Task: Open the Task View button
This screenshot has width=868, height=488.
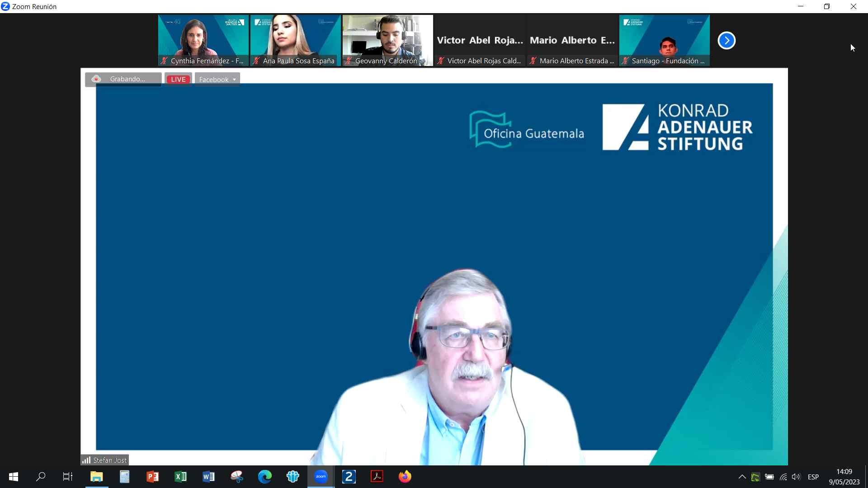Action: pyautogui.click(x=68, y=477)
